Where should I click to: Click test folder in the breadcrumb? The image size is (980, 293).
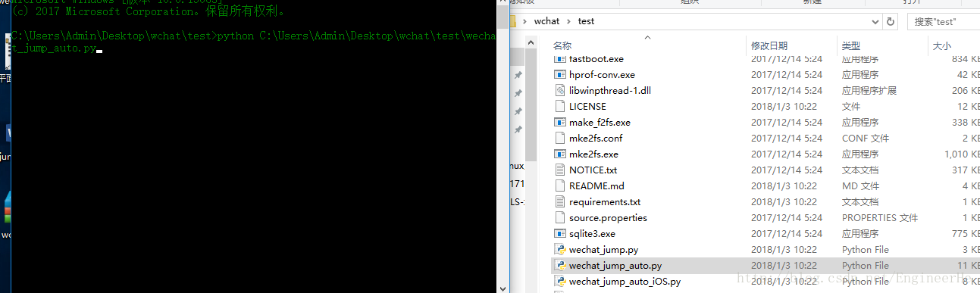tap(586, 21)
